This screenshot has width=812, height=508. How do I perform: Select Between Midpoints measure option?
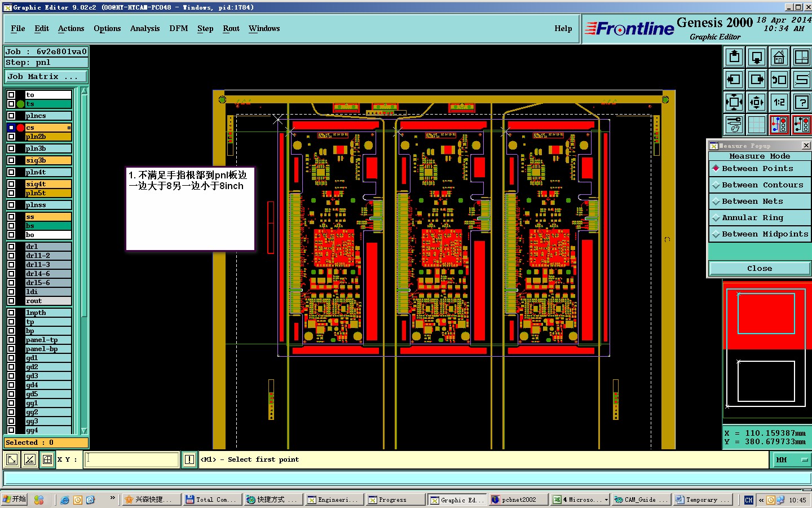(x=760, y=234)
